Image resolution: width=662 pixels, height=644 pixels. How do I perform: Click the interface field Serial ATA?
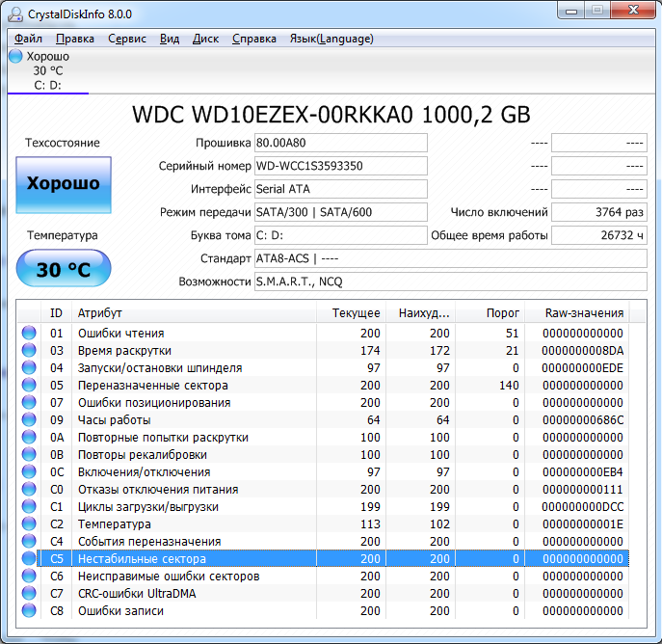[341, 189]
